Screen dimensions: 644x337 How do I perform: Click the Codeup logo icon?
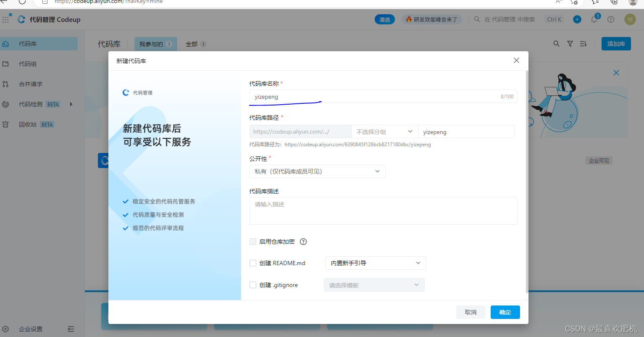[21, 19]
